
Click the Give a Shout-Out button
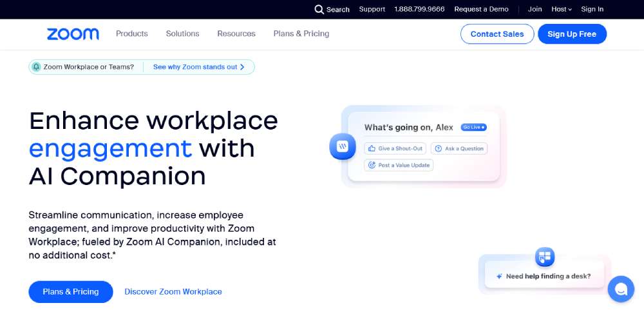pos(395,148)
